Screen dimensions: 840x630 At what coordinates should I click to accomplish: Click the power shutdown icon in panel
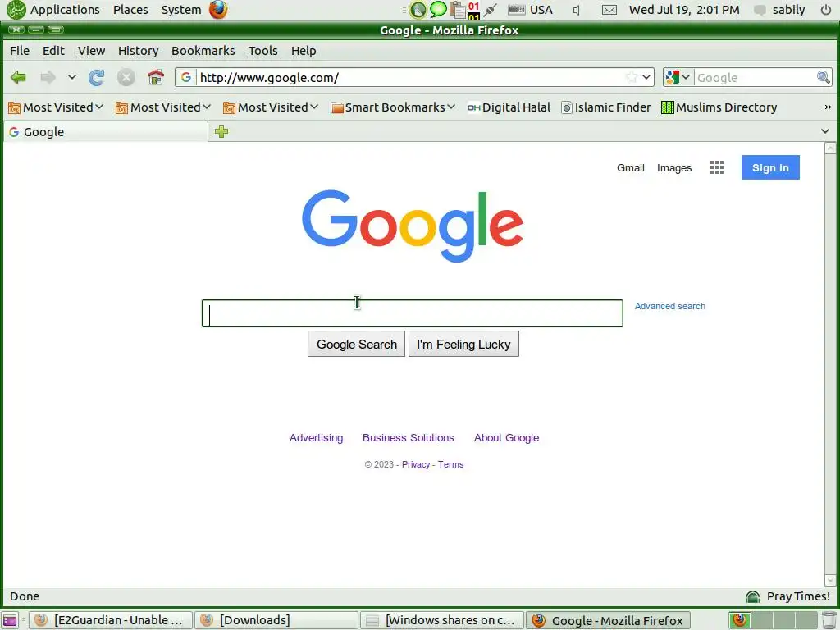point(826,10)
